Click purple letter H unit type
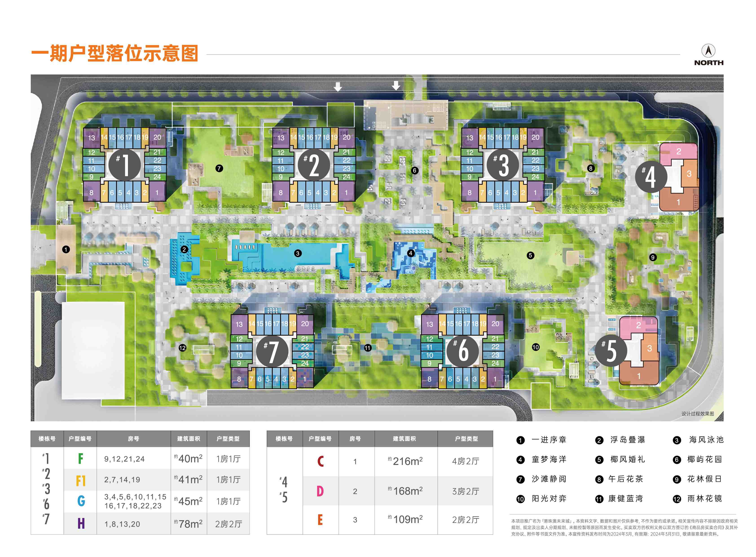This screenshot has width=756, height=557. pyautogui.click(x=81, y=524)
